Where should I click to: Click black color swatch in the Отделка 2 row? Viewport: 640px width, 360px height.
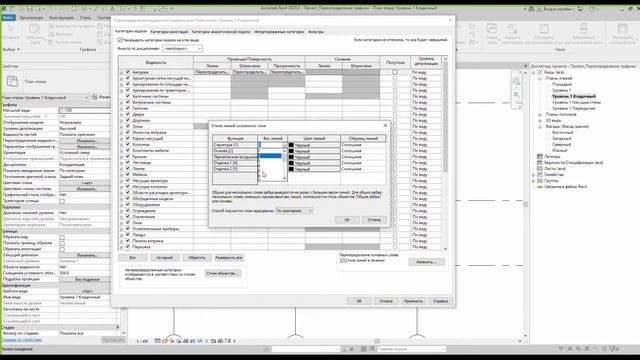pyautogui.click(x=291, y=169)
